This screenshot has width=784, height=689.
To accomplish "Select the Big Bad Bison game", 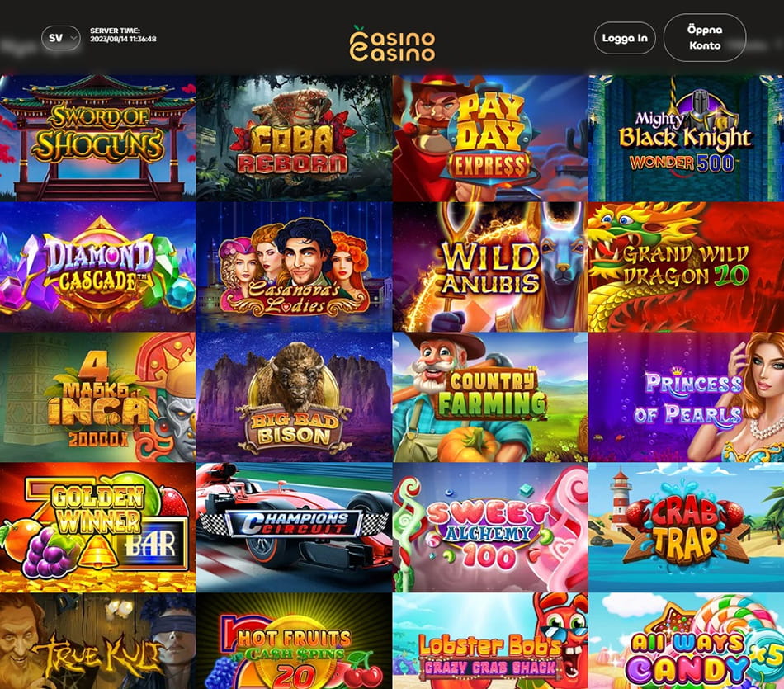I will pyautogui.click(x=294, y=397).
